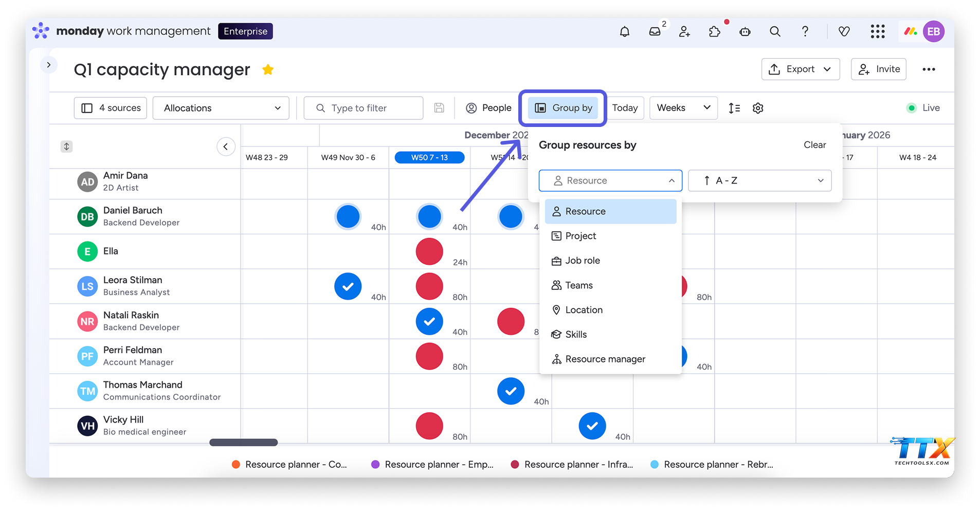This screenshot has width=980, height=511.
Task: Click Ella's red 24h allocation circle
Action: point(429,251)
